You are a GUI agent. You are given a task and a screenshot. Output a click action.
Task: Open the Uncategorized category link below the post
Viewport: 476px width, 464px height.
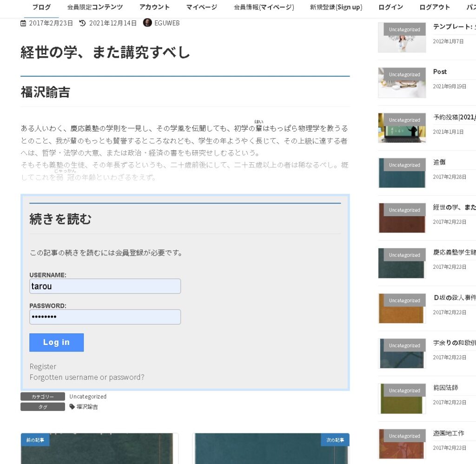point(88,397)
